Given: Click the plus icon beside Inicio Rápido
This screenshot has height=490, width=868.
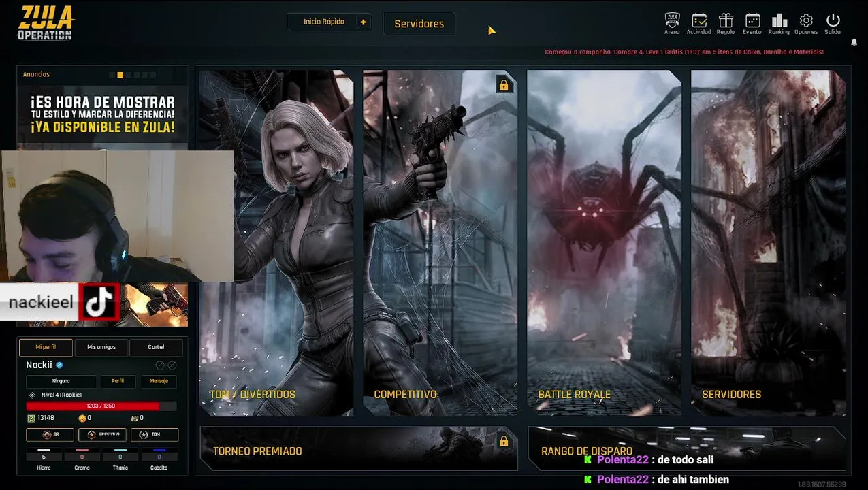Looking at the screenshot, I should coord(363,22).
